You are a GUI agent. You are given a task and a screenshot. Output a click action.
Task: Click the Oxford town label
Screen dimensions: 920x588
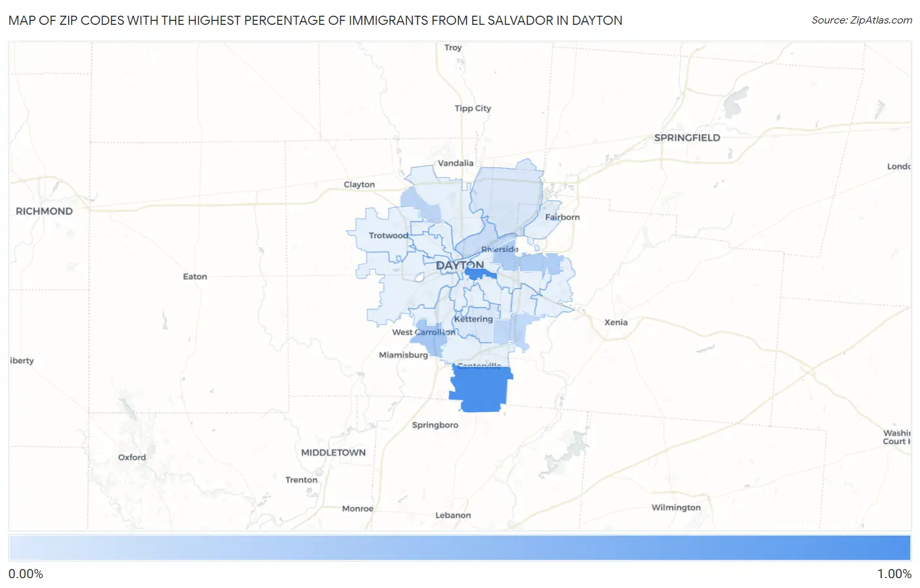(132, 457)
